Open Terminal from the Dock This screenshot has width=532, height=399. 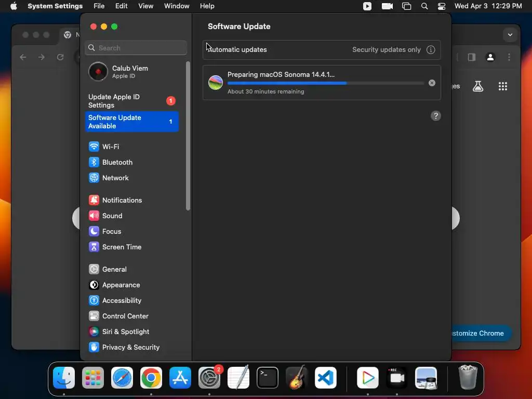[x=268, y=378]
